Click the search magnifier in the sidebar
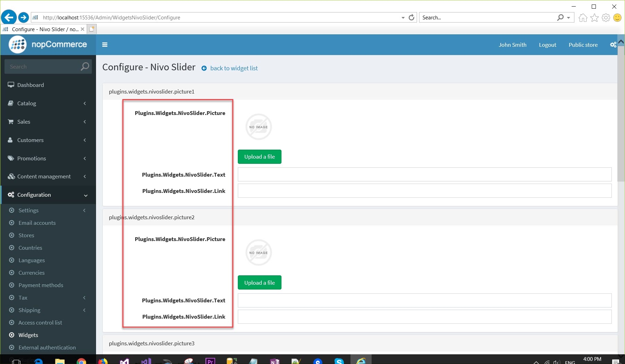Image resolution: width=625 pixels, height=364 pixels. [x=84, y=66]
